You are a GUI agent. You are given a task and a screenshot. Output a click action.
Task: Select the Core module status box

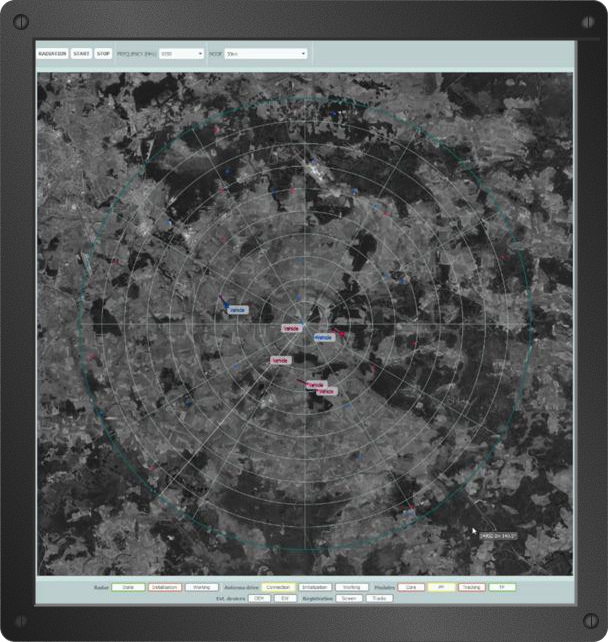pyautogui.click(x=411, y=587)
